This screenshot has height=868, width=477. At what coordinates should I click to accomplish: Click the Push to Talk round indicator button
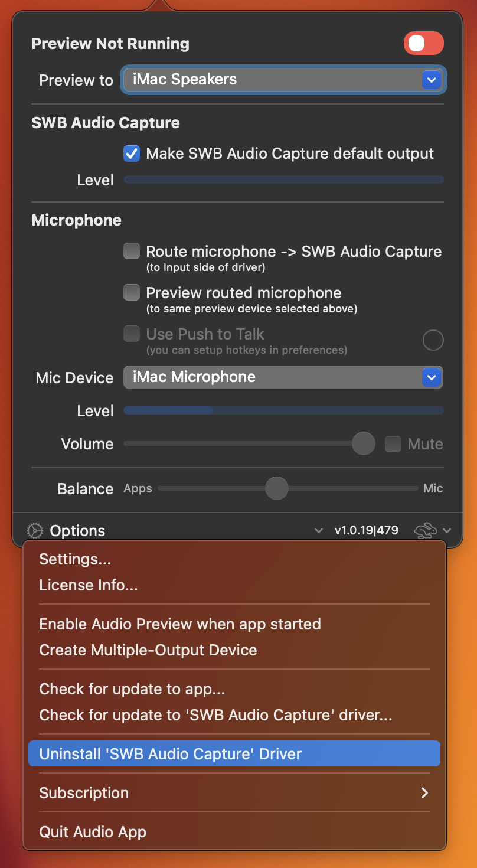coord(433,340)
